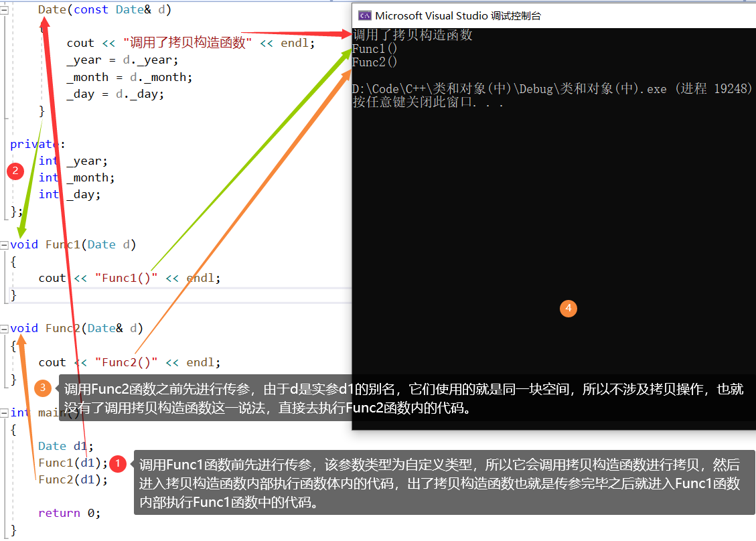Click the red numbered badge 1 near Func1(d1)

coord(118,463)
